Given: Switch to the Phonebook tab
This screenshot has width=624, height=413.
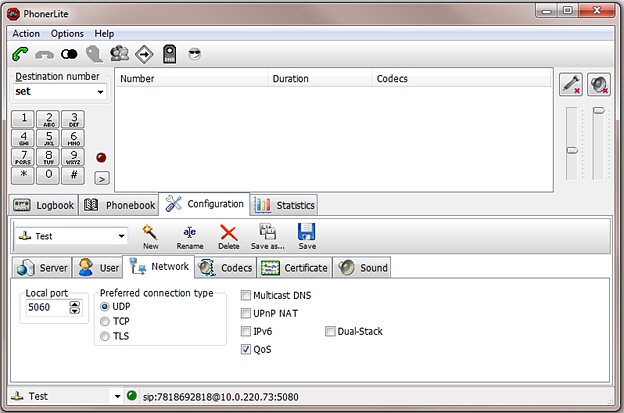Looking at the screenshot, I should (119, 205).
